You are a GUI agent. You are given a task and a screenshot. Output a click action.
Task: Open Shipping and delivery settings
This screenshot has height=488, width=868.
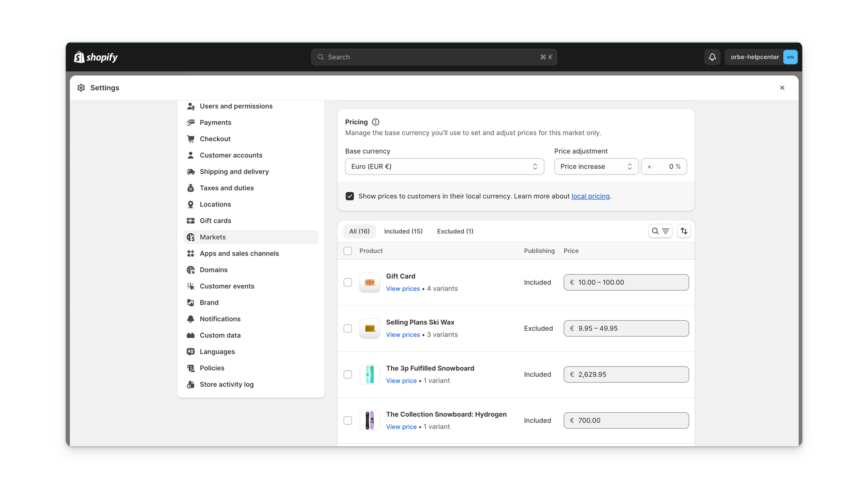[234, 172]
